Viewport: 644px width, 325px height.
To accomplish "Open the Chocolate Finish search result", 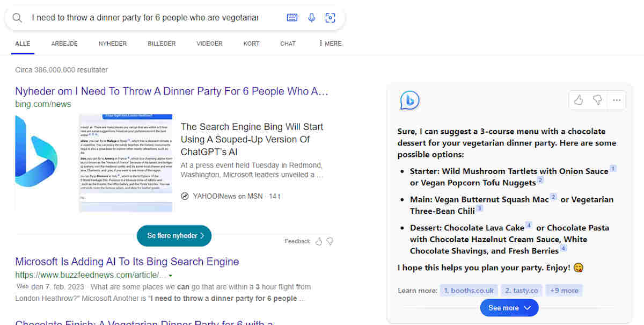I will click(144, 322).
